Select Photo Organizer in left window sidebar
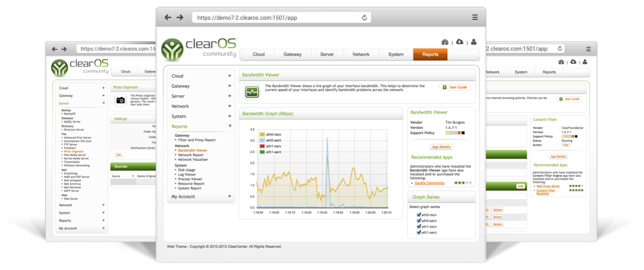The width and height of the screenshot is (644, 270). (x=74, y=151)
